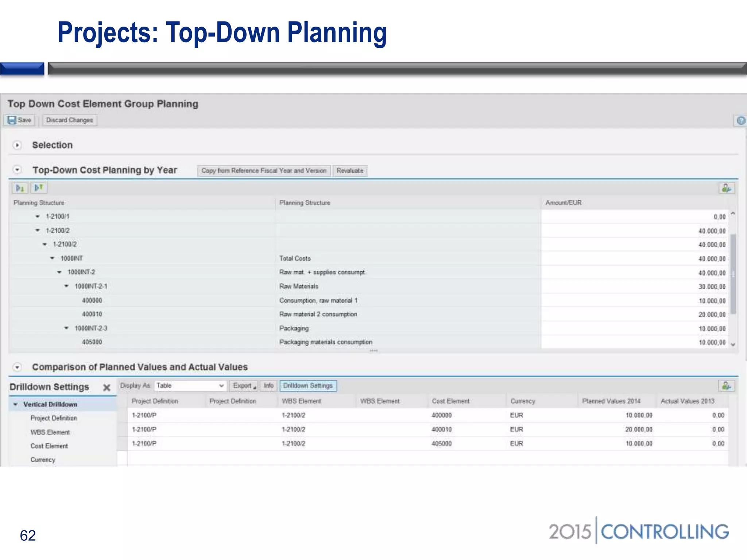The width and height of the screenshot is (747, 560).
Task: Click Raw mat. + supplies consumpt. description
Action: (x=322, y=272)
